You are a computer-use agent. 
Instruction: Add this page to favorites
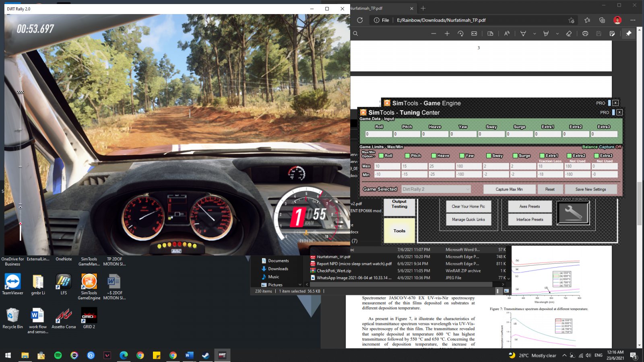572,20
